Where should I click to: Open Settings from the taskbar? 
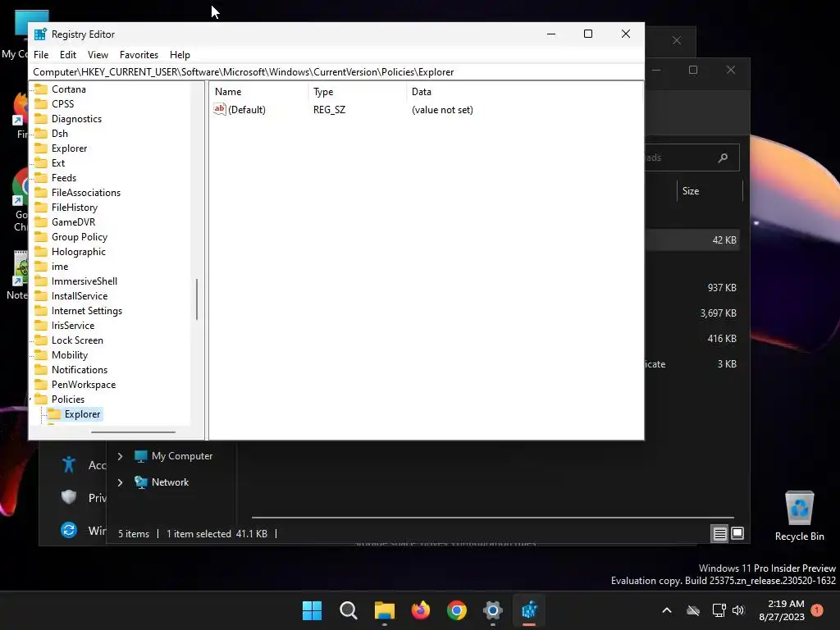(493, 610)
